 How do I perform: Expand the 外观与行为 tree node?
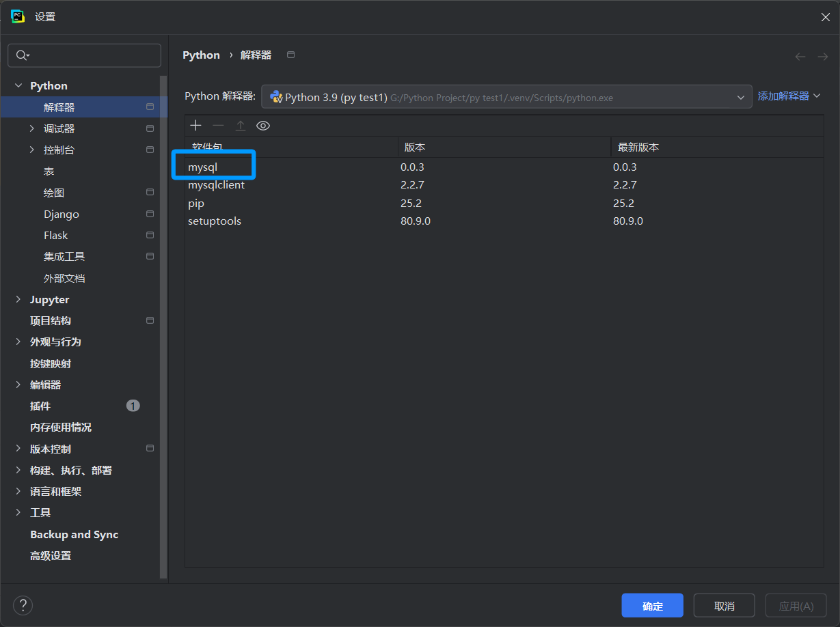coord(18,342)
